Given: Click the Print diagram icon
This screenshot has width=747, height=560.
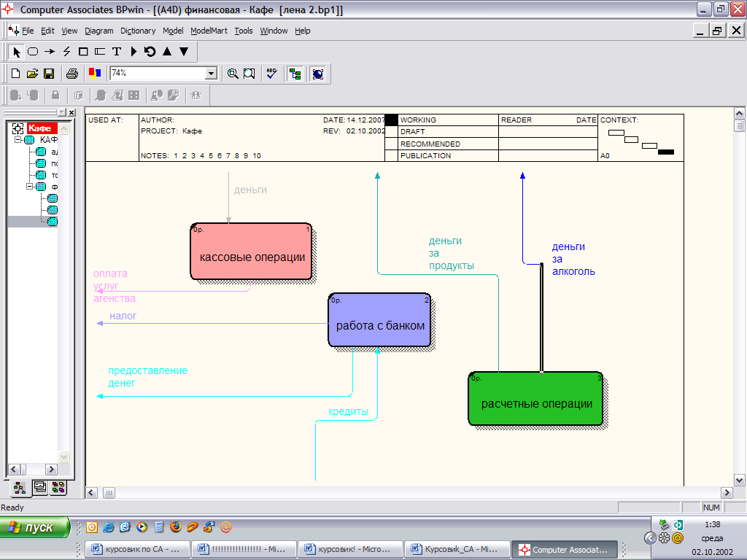Looking at the screenshot, I should click(71, 74).
